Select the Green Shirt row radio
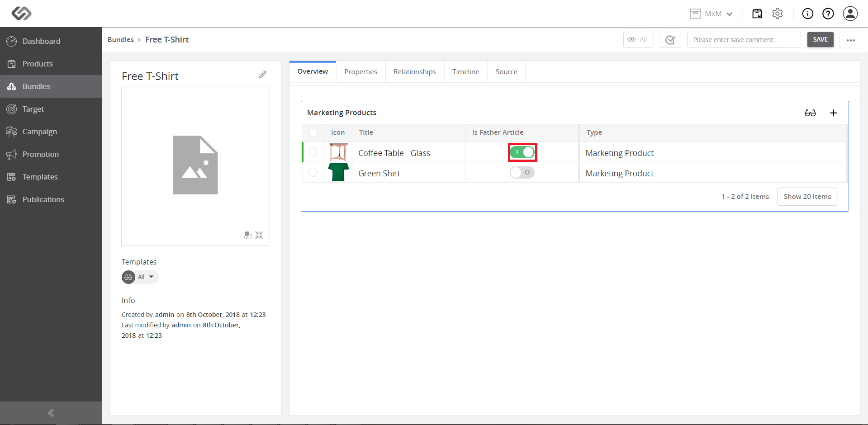Screen dimensions: 868x425 point(313,172)
